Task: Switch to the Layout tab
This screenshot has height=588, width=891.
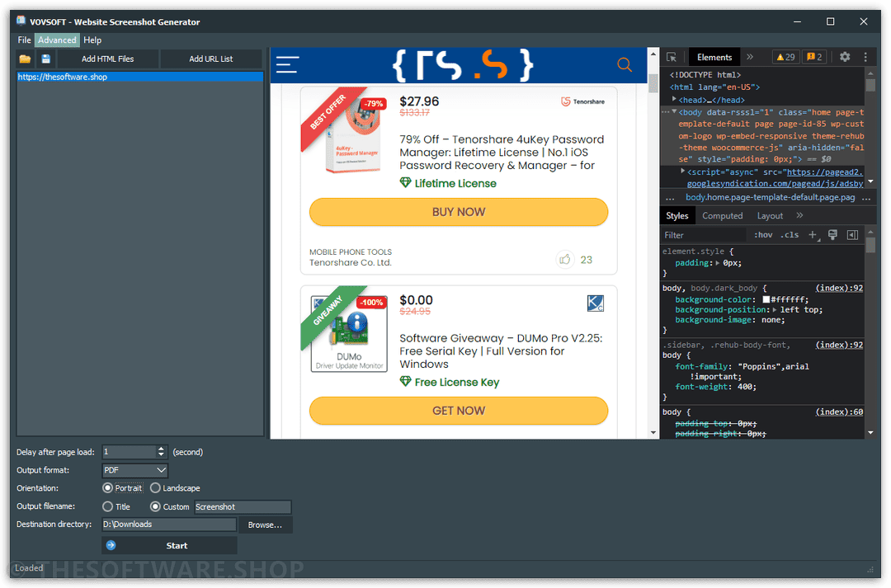Action: [770, 215]
